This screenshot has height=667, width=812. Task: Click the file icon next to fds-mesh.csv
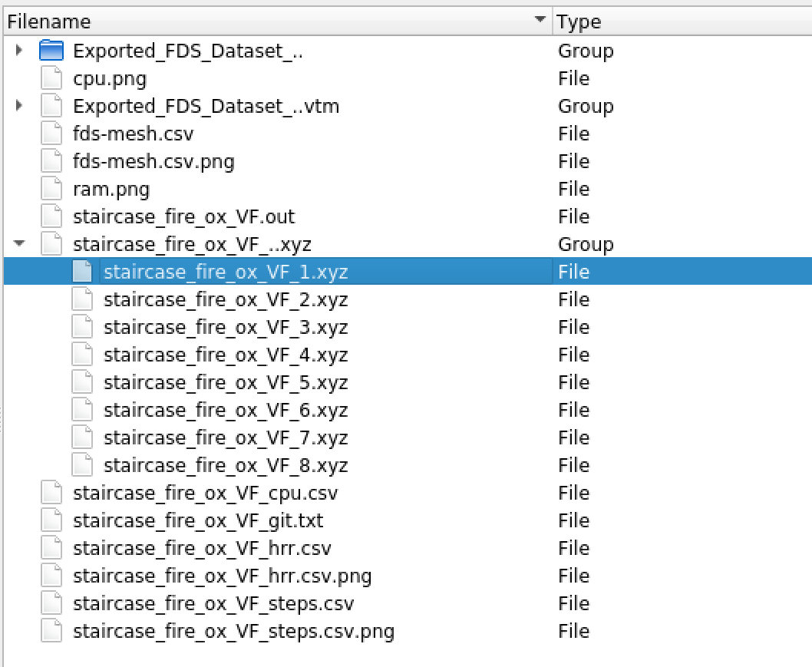(51, 134)
